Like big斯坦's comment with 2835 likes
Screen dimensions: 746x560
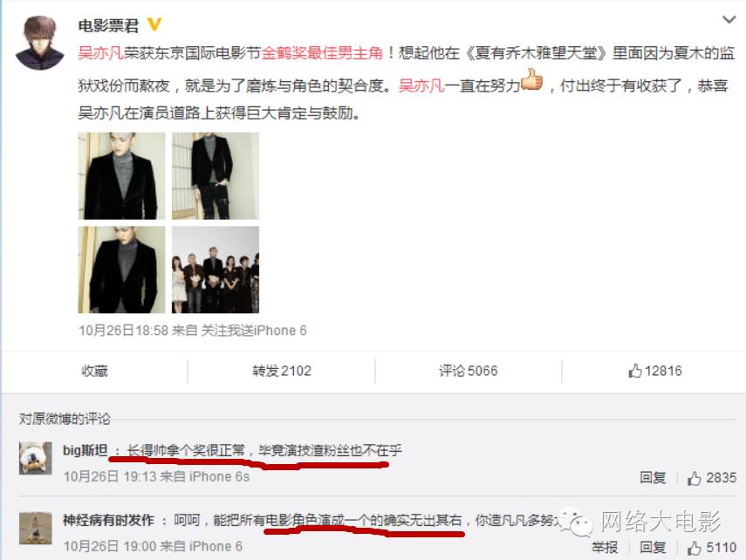click(x=712, y=477)
